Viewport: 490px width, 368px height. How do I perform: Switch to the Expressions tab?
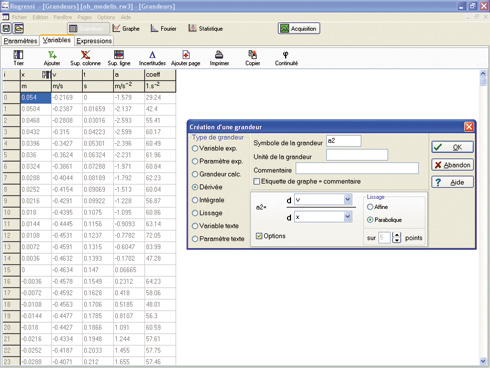pos(94,41)
